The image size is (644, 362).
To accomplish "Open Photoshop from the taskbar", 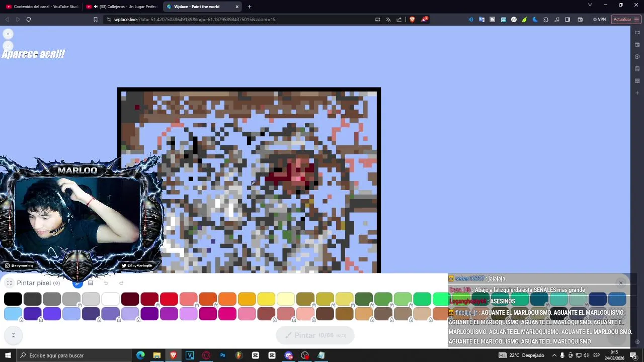I will coord(222,355).
